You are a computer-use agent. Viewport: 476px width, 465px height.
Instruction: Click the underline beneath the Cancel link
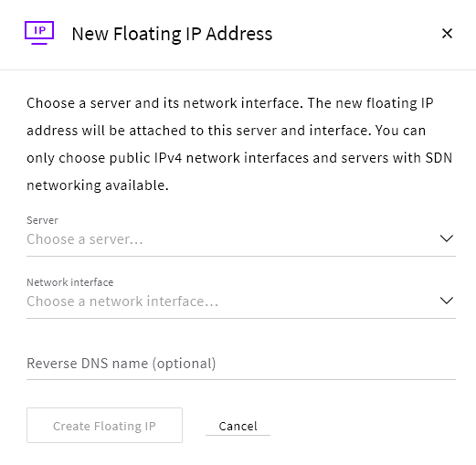238,435
